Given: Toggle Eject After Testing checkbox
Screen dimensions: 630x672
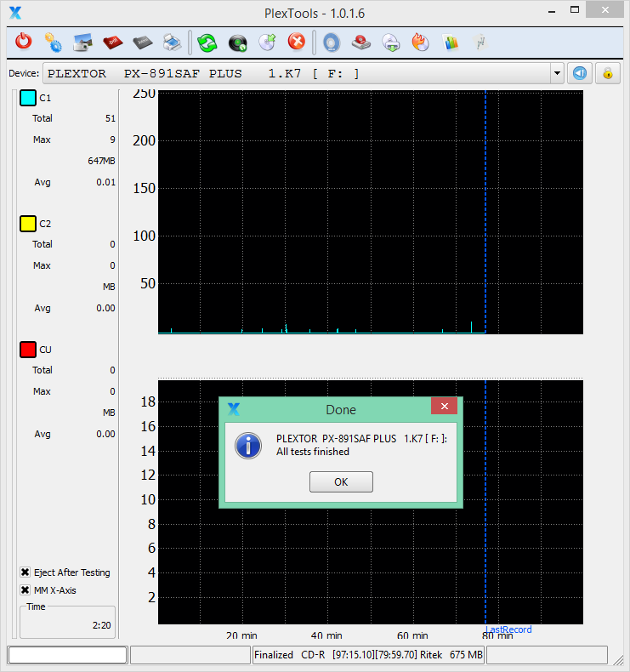Looking at the screenshot, I should click(x=25, y=572).
